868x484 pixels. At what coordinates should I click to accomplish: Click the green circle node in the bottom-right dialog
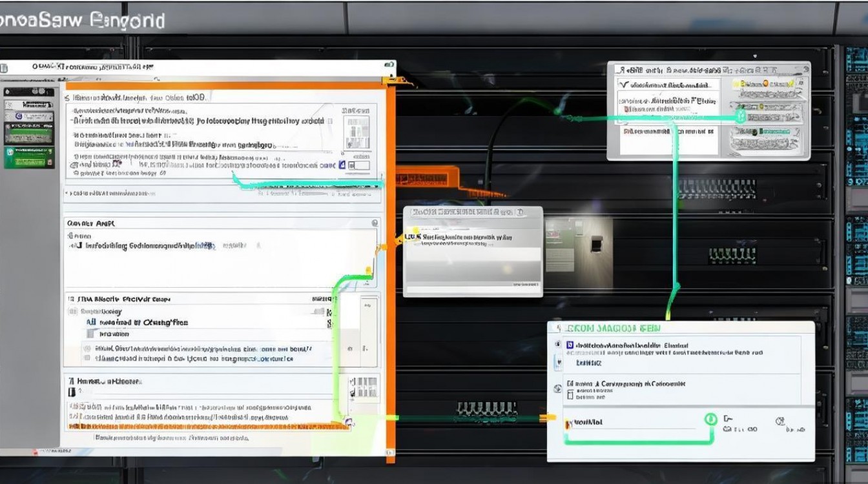coord(710,419)
